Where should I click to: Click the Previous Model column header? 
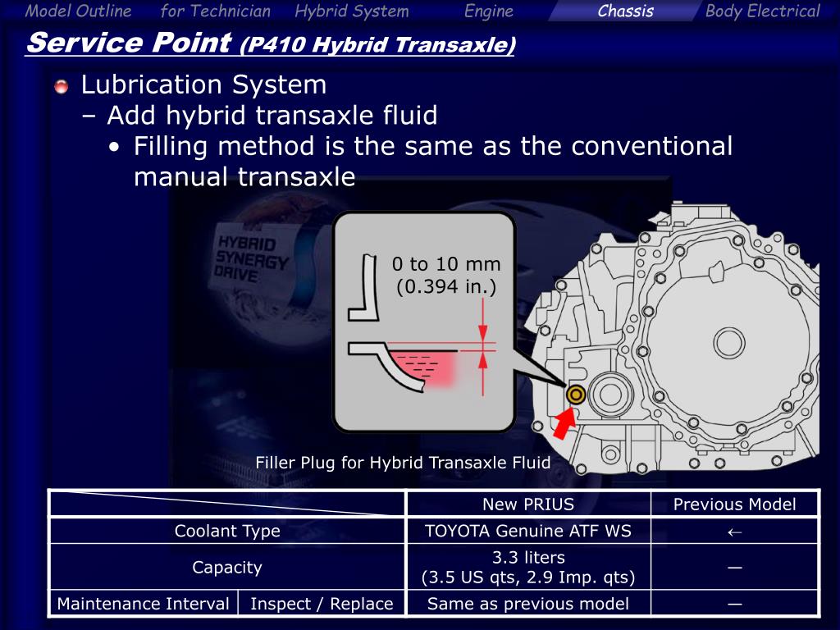pyautogui.click(x=734, y=504)
